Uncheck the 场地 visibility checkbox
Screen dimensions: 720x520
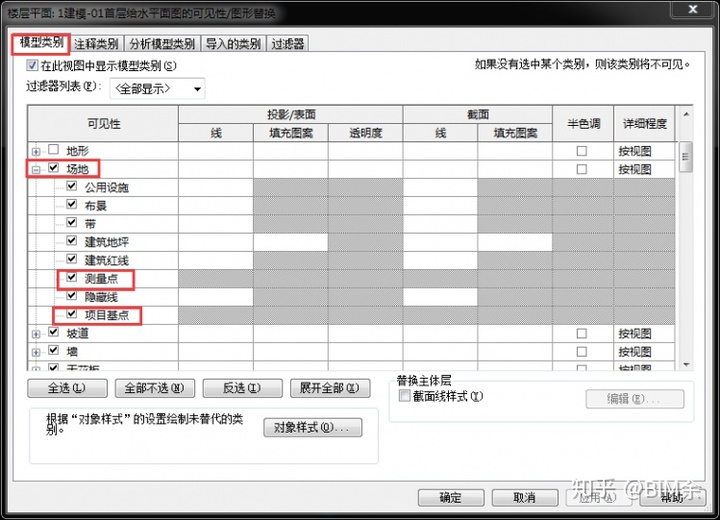[54, 168]
